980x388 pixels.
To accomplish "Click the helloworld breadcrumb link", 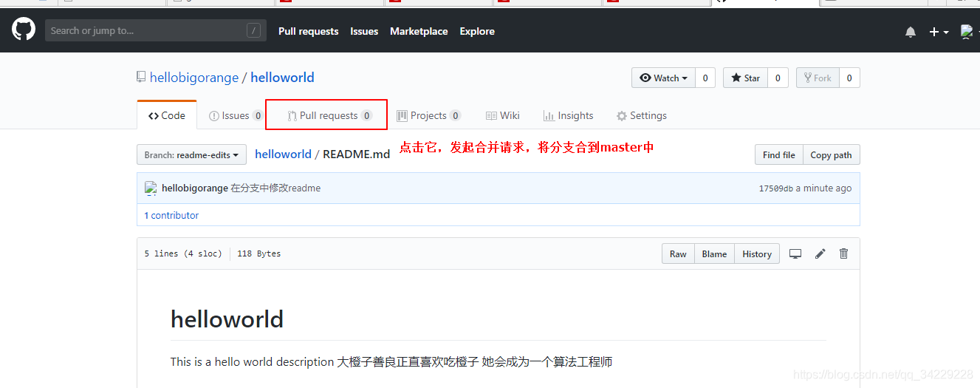I will tap(283, 154).
